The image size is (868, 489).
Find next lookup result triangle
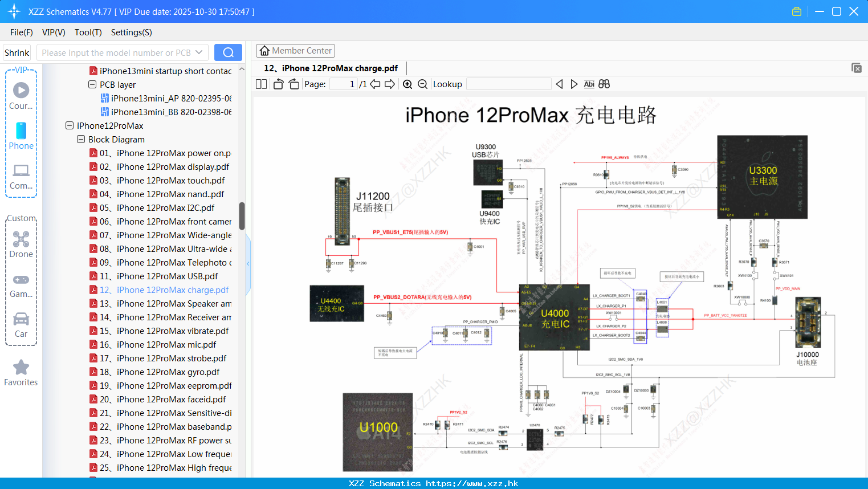(x=574, y=84)
